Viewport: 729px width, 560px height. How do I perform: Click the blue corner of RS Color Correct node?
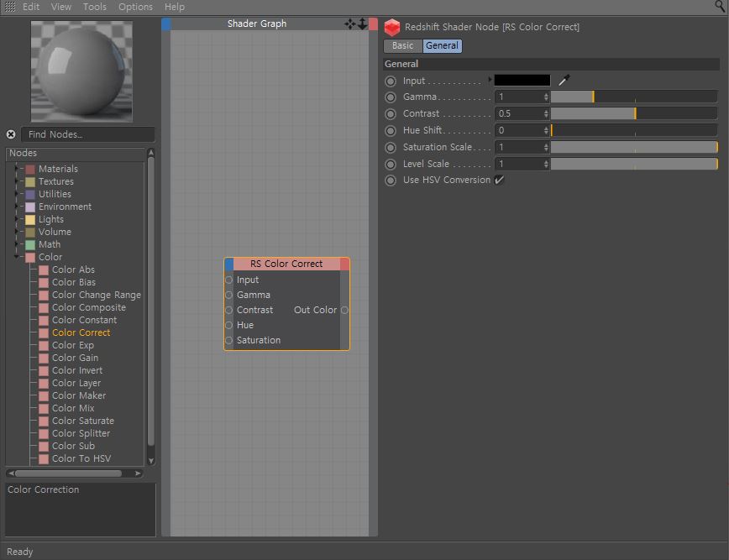coord(228,264)
